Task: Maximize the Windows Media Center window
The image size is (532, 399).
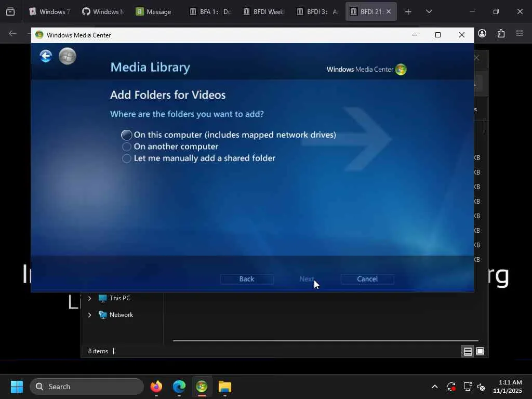Action: [437, 35]
